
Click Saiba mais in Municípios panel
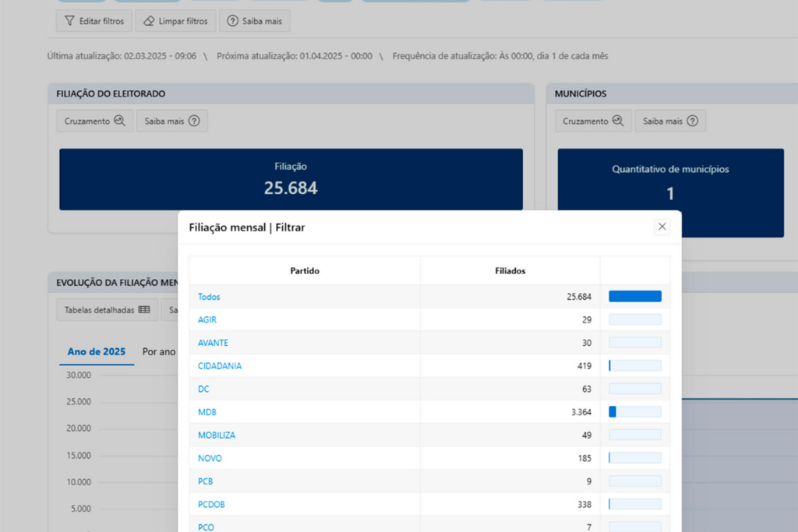(669, 121)
